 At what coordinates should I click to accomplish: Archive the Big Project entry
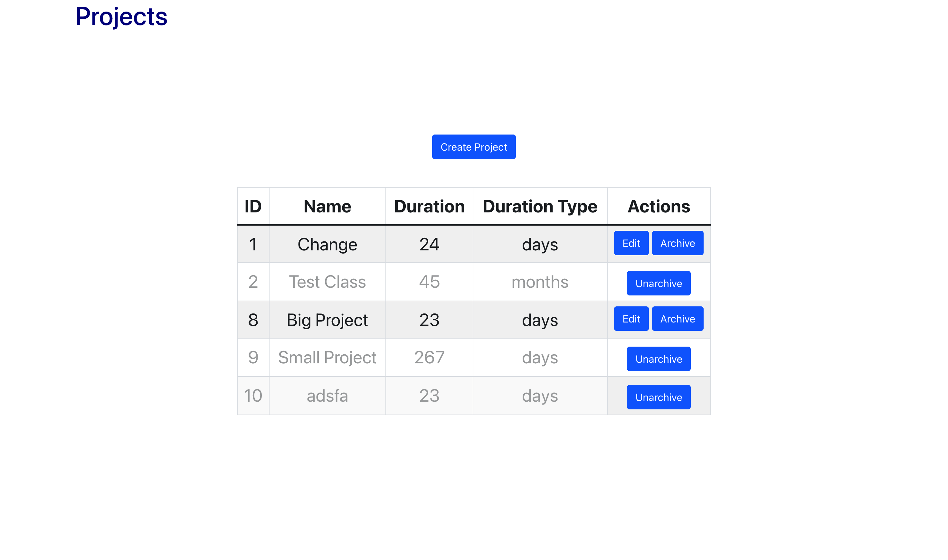click(x=677, y=319)
